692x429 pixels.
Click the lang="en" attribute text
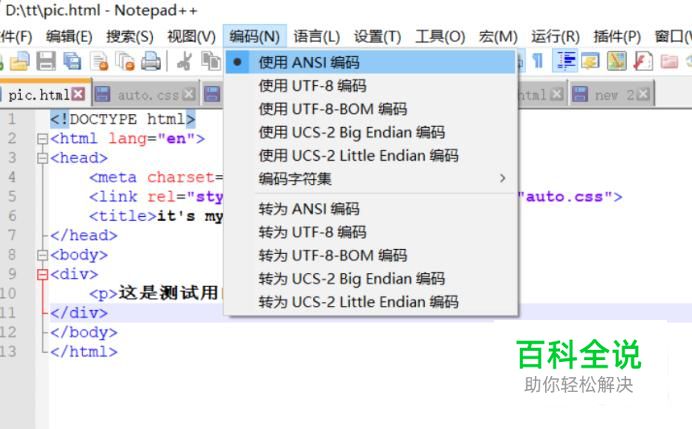[152, 139]
